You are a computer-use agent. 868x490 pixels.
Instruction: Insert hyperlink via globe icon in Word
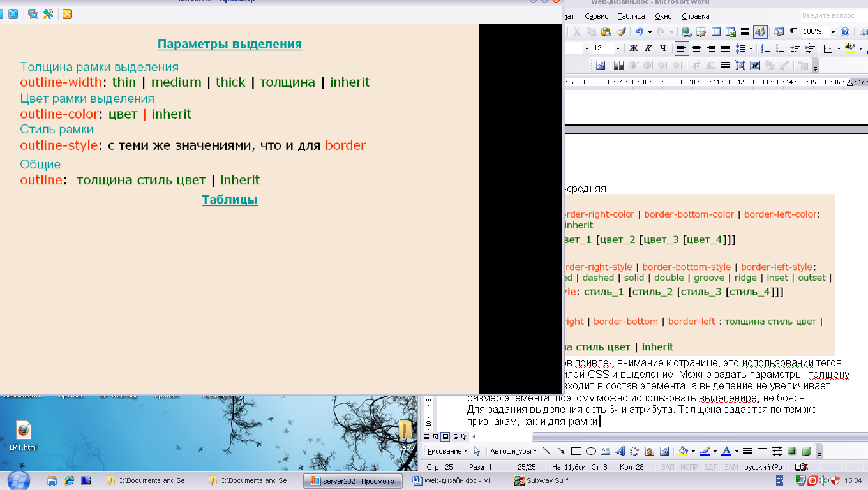coord(686,32)
